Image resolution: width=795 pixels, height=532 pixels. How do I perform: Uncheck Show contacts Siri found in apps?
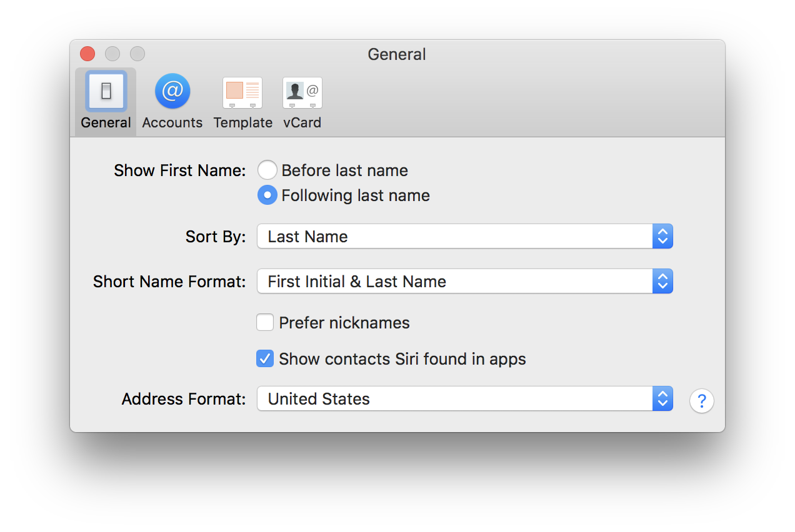point(265,359)
